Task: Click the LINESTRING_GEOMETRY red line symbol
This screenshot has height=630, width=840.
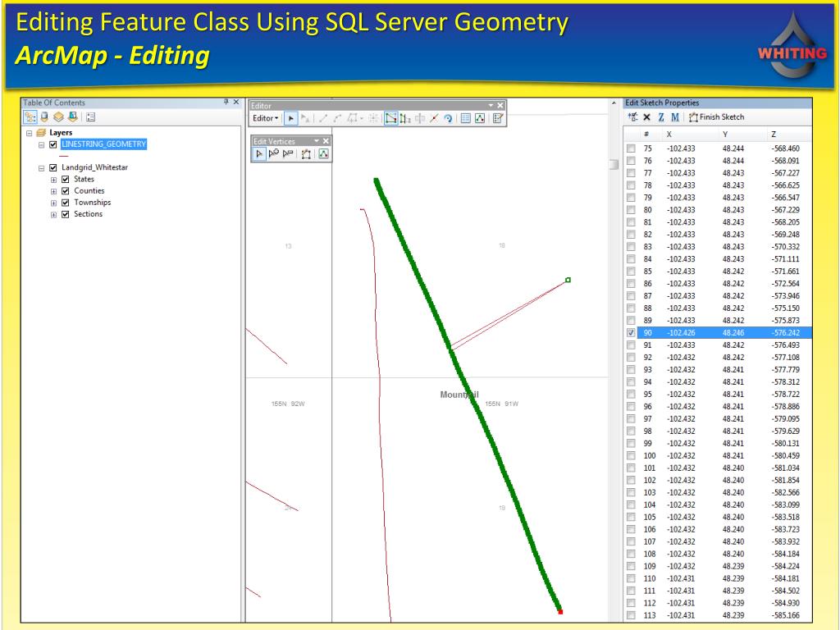Action: click(64, 156)
